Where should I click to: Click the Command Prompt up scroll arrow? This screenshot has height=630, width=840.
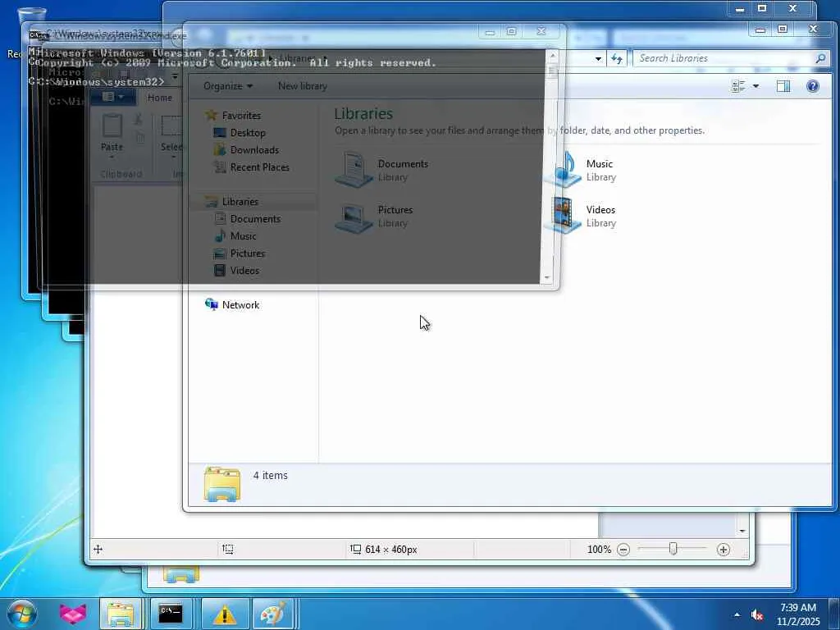click(552, 55)
